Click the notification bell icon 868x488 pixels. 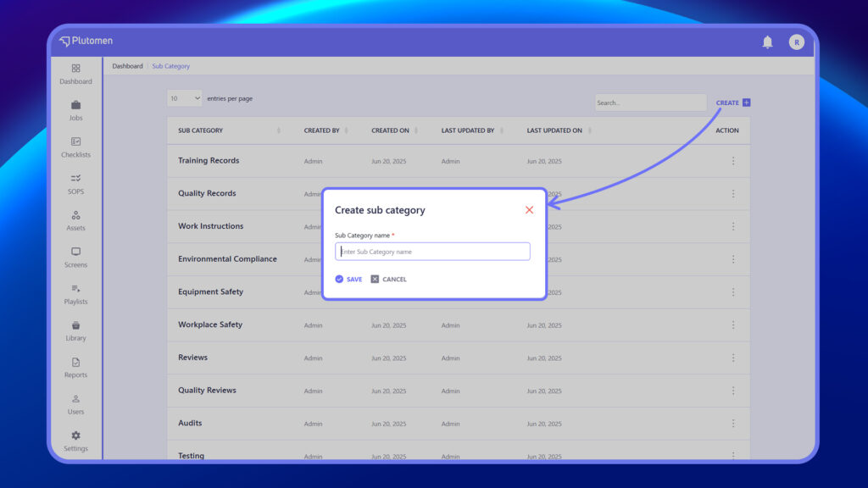pos(767,42)
